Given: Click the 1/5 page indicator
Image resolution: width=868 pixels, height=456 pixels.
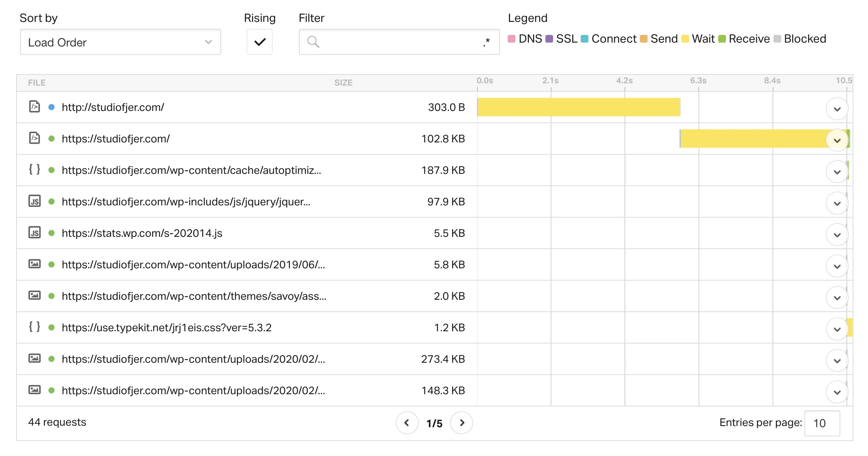Looking at the screenshot, I should click(434, 423).
